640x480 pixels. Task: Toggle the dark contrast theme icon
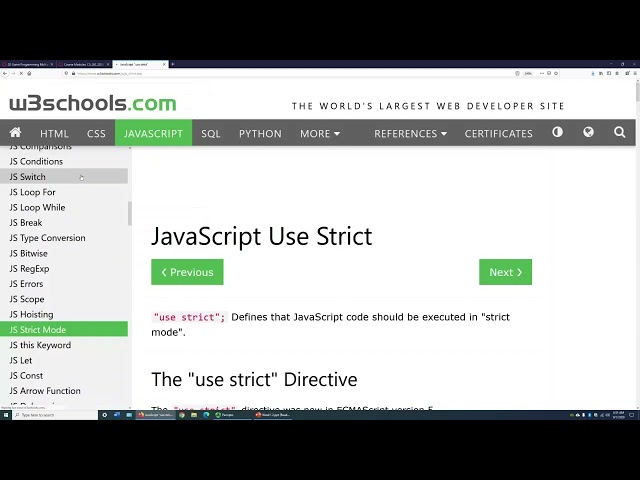click(x=557, y=132)
